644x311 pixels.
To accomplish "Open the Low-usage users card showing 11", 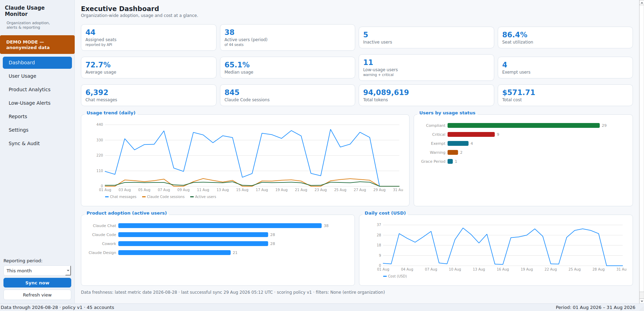I will (x=426, y=68).
